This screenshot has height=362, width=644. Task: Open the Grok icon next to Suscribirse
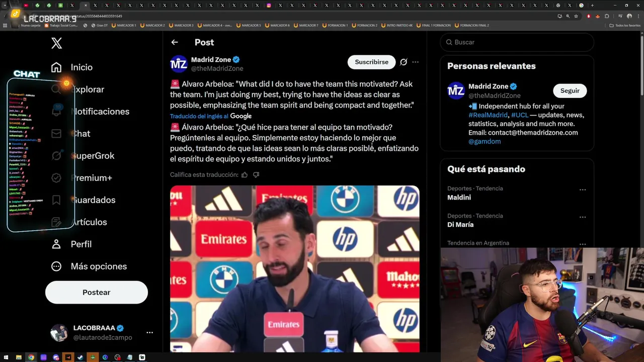pyautogui.click(x=404, y=62)
